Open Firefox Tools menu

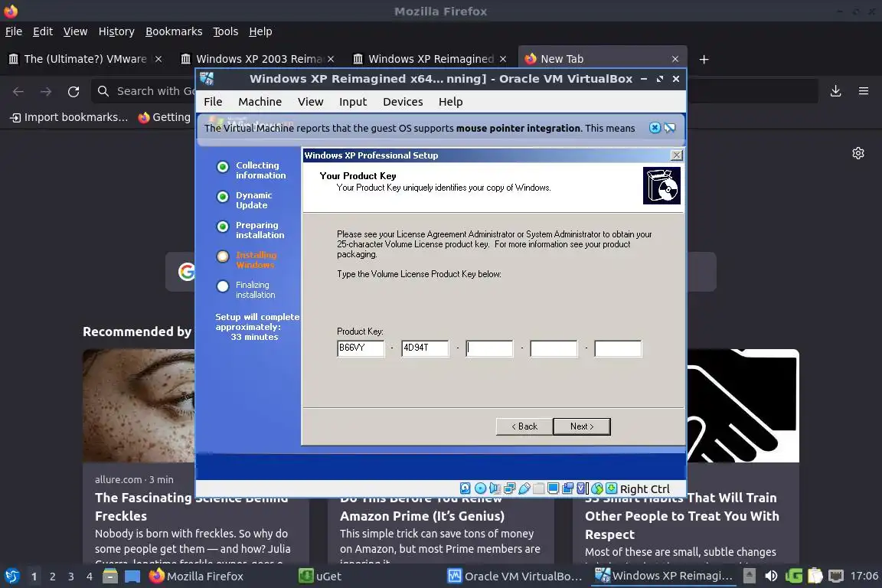226,31
